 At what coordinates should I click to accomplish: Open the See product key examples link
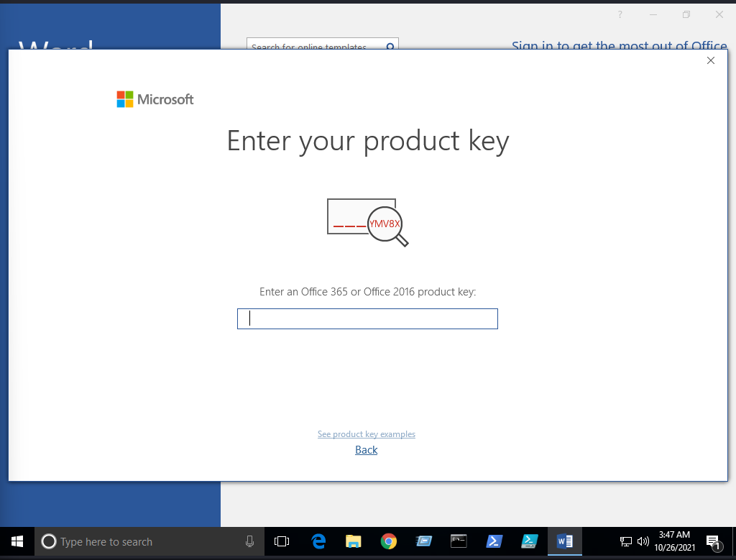pos(366,434)
